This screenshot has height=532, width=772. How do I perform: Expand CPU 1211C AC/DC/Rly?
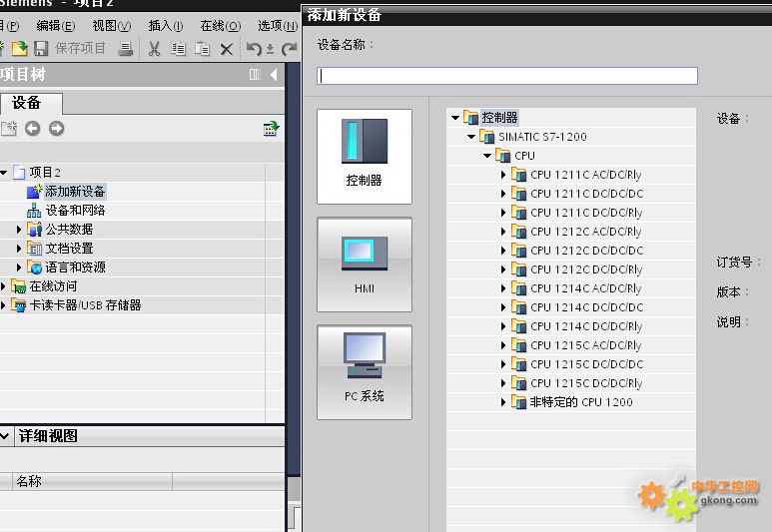(x=503, y=175)
